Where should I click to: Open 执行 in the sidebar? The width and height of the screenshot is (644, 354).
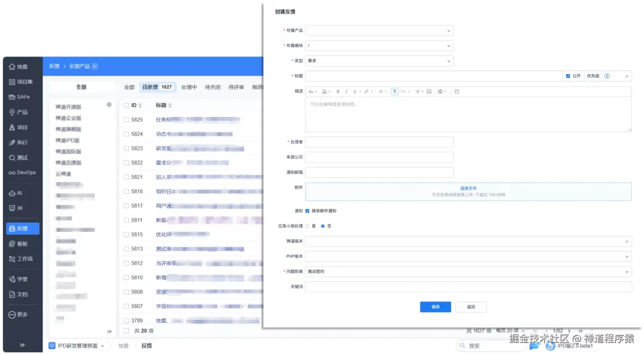pos(18,143)
